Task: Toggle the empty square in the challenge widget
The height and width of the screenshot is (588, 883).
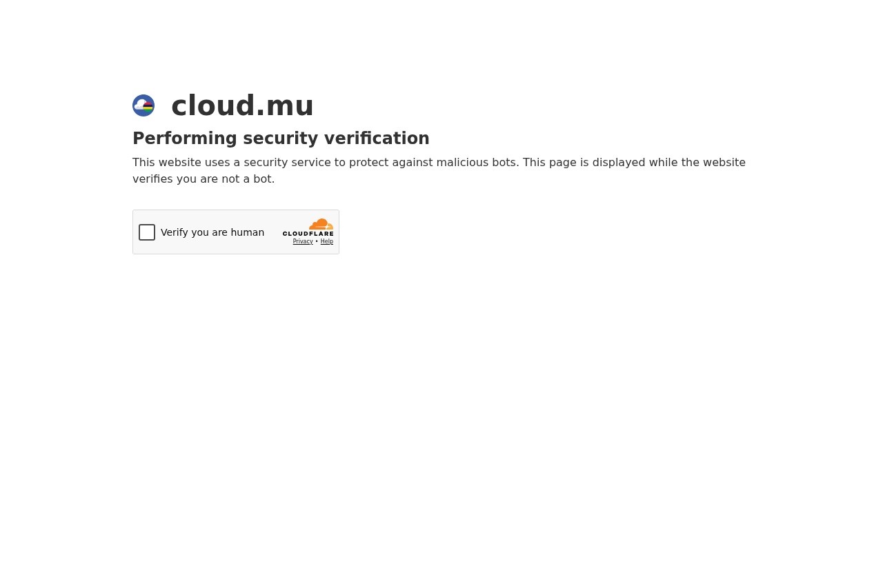Action: point(147,232)
